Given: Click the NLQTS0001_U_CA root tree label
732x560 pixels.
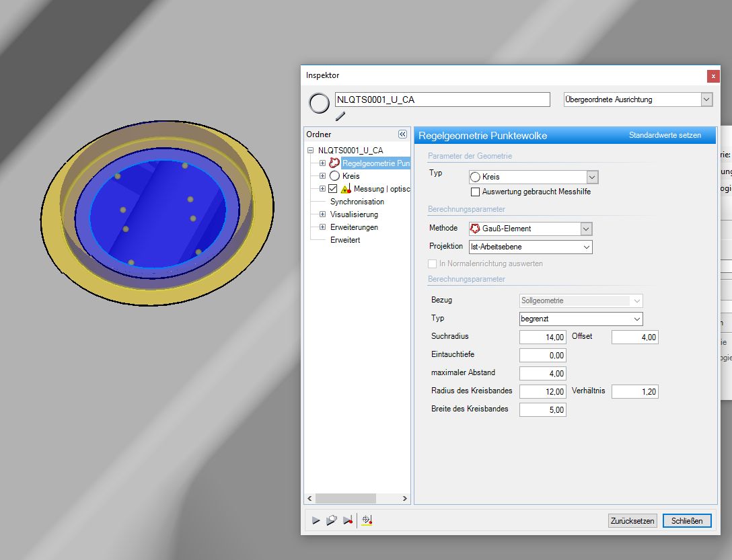Looking at the screenshot, I should click(350, 151).
